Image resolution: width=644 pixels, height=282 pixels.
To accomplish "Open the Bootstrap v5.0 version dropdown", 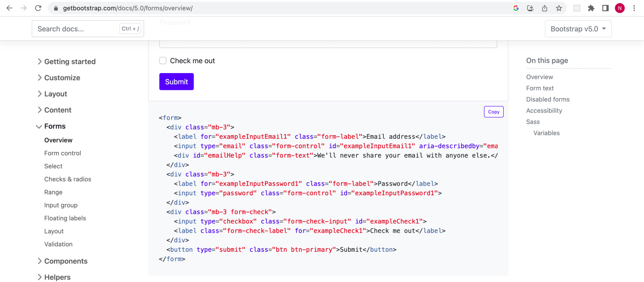I will [578, 29].
